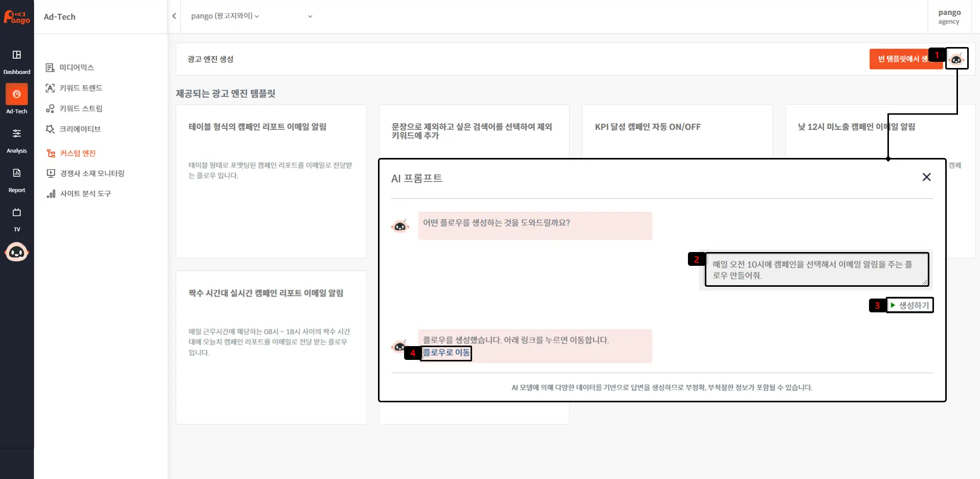The width and height of the screenshot is (980, 479).
Task: Select the 짝수 시간대 실시간 캠페인 리포트 template card
Action: (x=271, y=347)
